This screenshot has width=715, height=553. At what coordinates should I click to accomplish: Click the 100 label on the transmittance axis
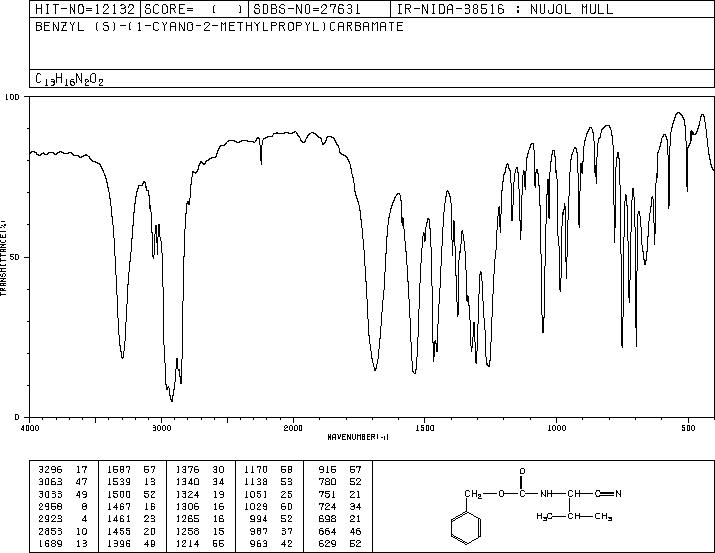coord(12,97)
